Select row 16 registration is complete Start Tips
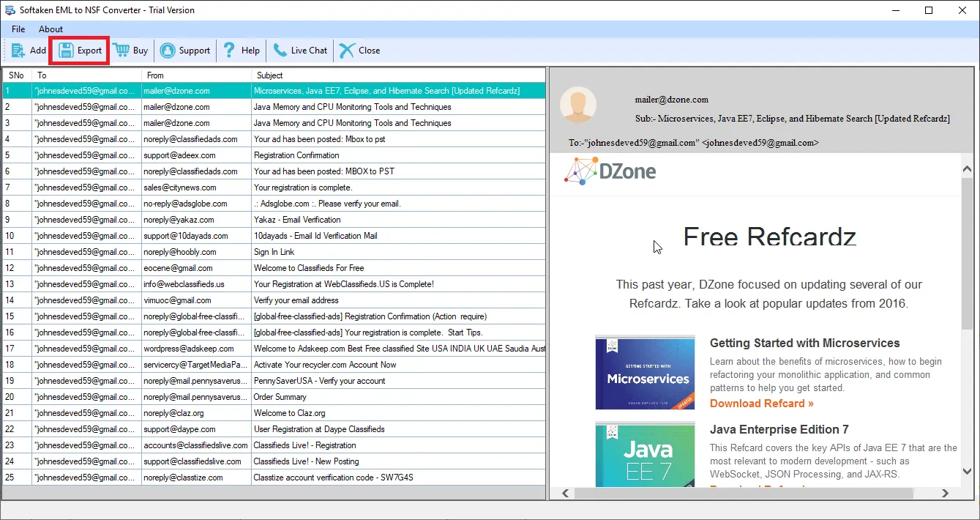The image size is (980, 520). pyautogui.click(x=274, y=333)
